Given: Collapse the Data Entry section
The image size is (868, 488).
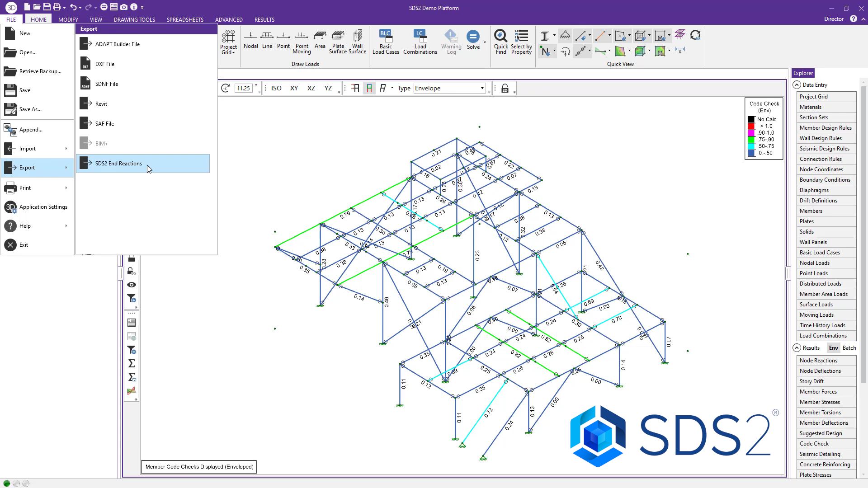Looking at the screenshot, I should coord(797,85).
